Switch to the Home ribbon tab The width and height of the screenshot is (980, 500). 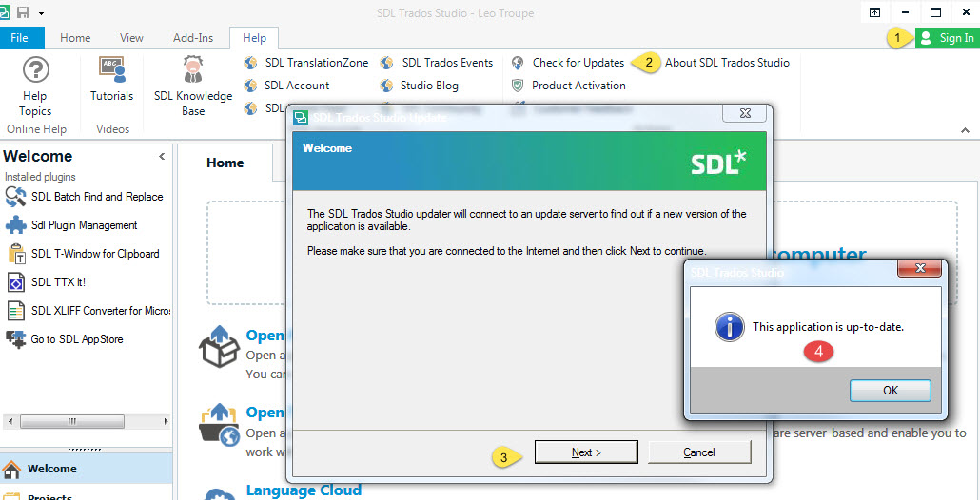(75, 38)
